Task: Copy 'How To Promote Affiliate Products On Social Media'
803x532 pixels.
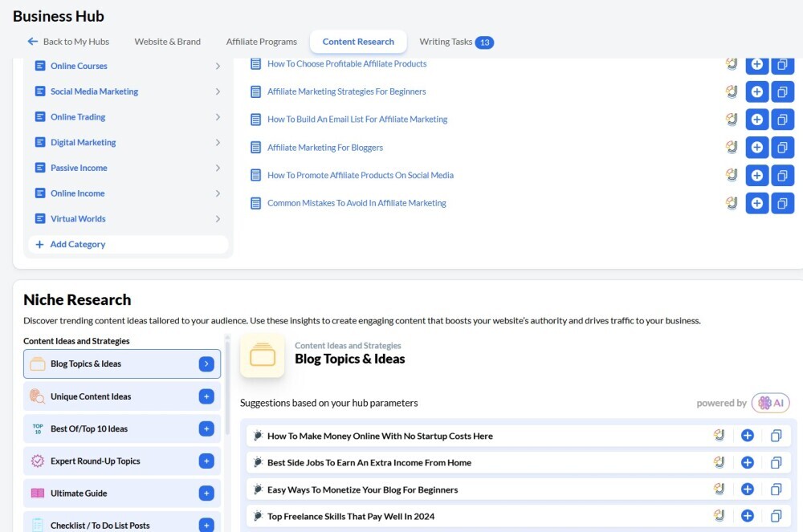Action: [782, 175]
